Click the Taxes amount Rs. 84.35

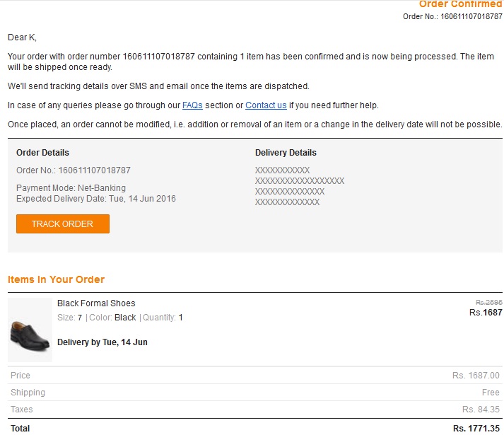coord(481,410)
